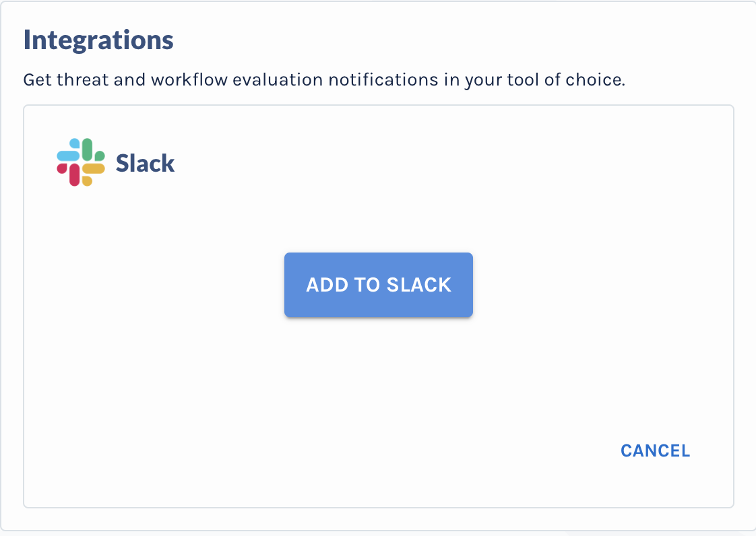
Task: Select the ADD TO SLACK button
Action: point(379,285)
